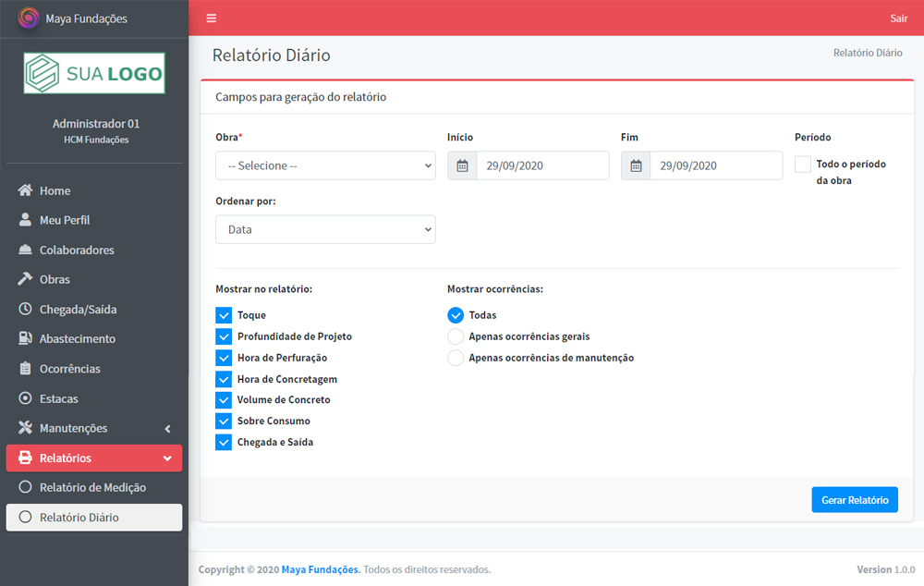924x586 pixels.
Task: Click the Maya Fundações spiral logo icon
Action: tap(29, 18)
